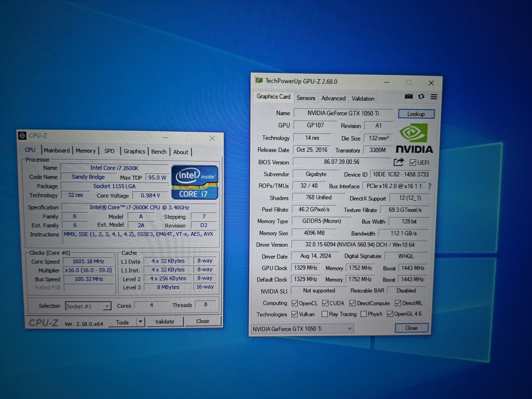Click the NVIDIA logo in GPU-Z

414,138
